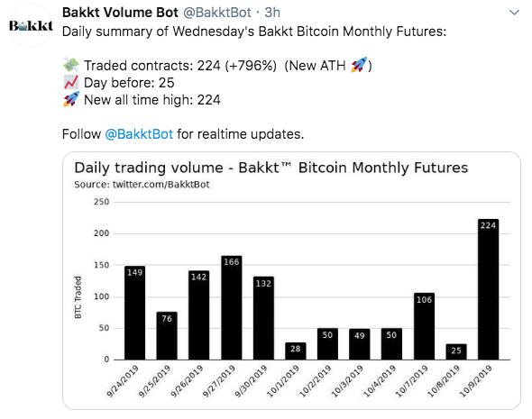Select the 224 bar for 10/9/2019

tap(488, 289)
